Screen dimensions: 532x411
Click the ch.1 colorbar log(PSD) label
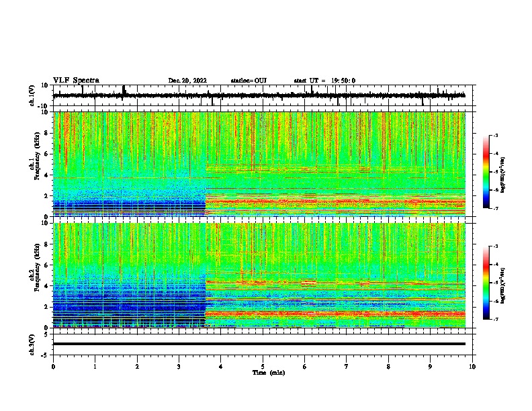click(503, 175)
